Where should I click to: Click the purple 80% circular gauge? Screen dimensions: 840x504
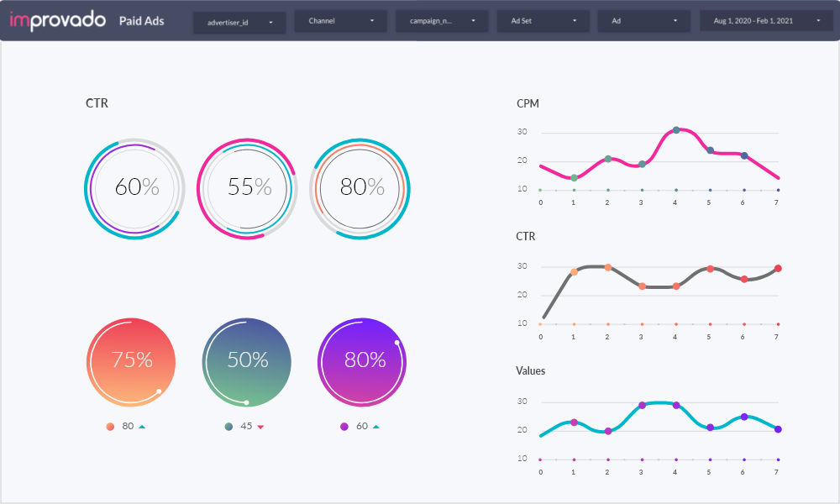point(361,362)
